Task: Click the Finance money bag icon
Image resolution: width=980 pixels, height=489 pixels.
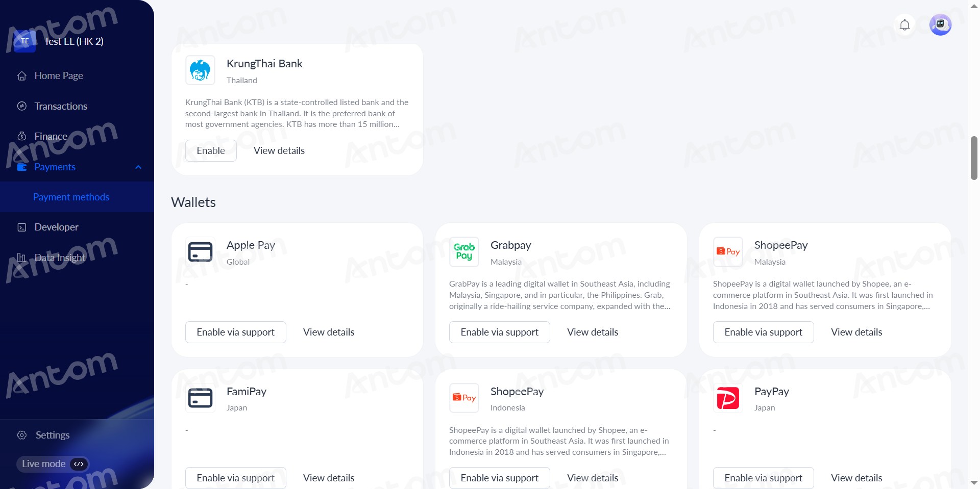Action: pyautogui.click(x=22, y=136)
